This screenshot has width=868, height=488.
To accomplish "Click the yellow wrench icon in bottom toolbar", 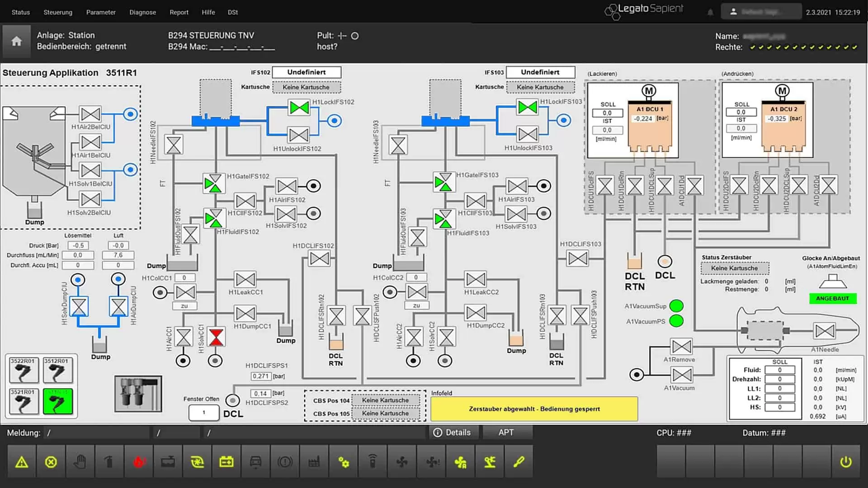I will (x=519, y=462).
